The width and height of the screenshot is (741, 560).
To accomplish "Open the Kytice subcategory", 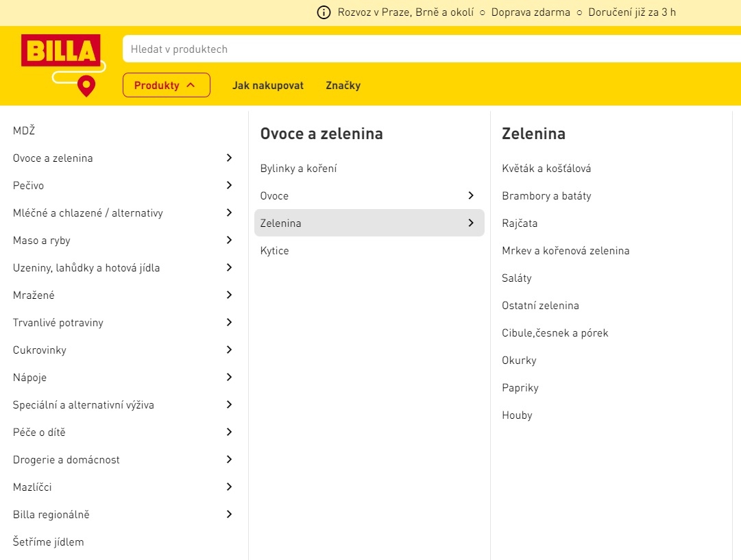I will pos(275,250).
